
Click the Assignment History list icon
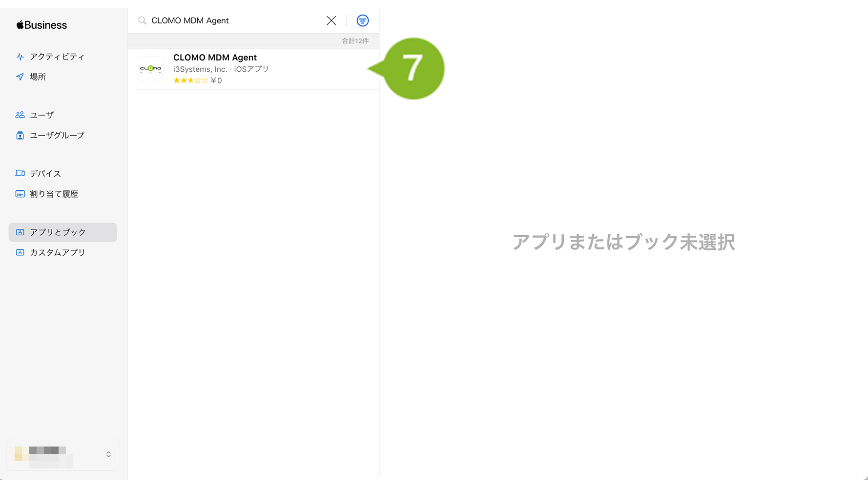[x=20, y=194]
